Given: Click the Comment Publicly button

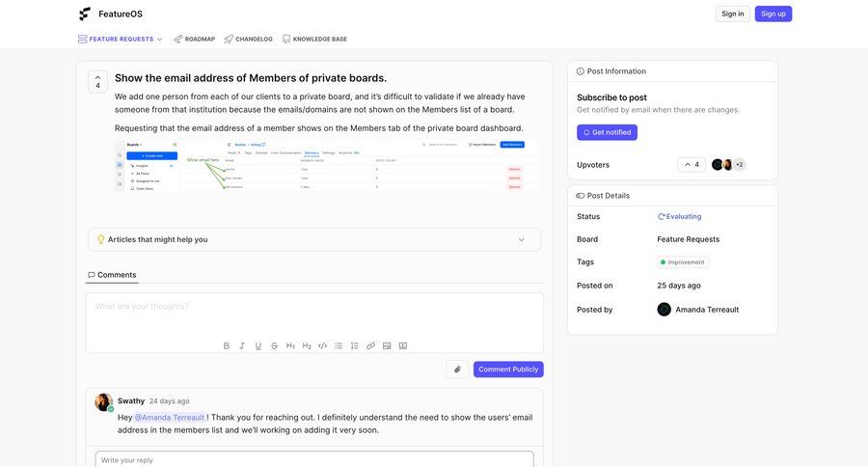Looking at the screenshot, I should (508, 370).
